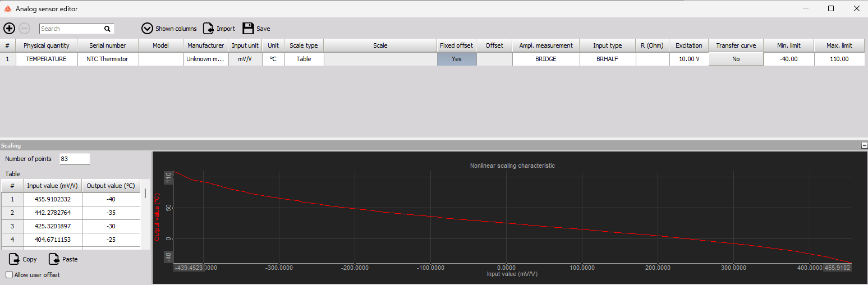Viewport: 868px width, 285px height.
Task: Select output value -25 cell
Action: [111, 240]
